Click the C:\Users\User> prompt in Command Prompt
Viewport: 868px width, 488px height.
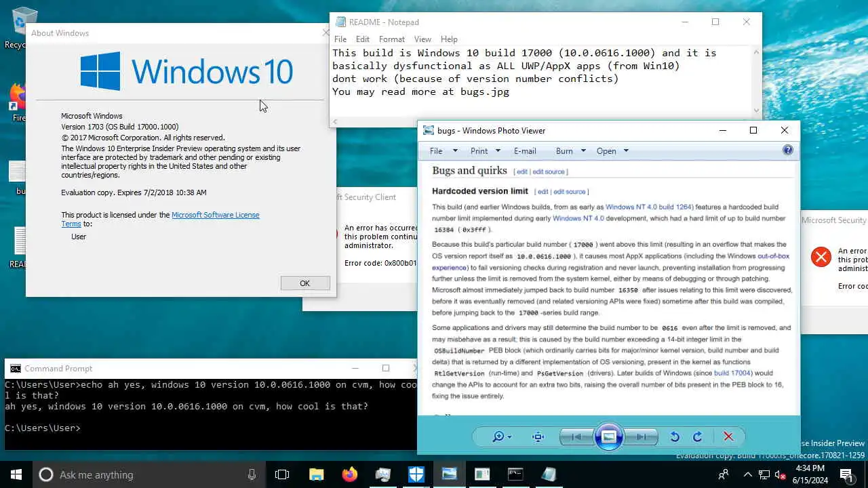[42, 428]
